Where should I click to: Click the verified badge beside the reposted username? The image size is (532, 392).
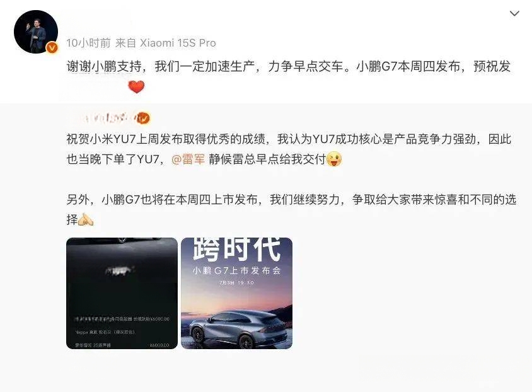pyautogui.click(x=144, y=118)
